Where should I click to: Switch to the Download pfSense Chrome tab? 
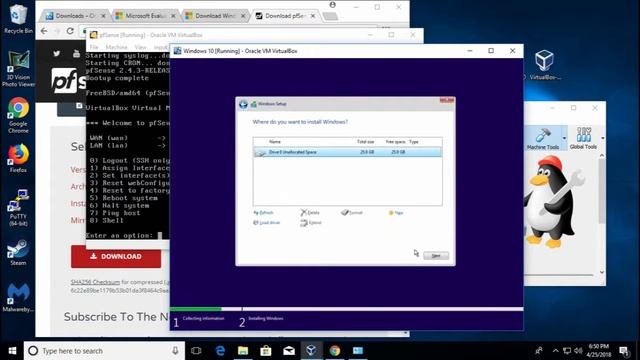tap(284, 16)
